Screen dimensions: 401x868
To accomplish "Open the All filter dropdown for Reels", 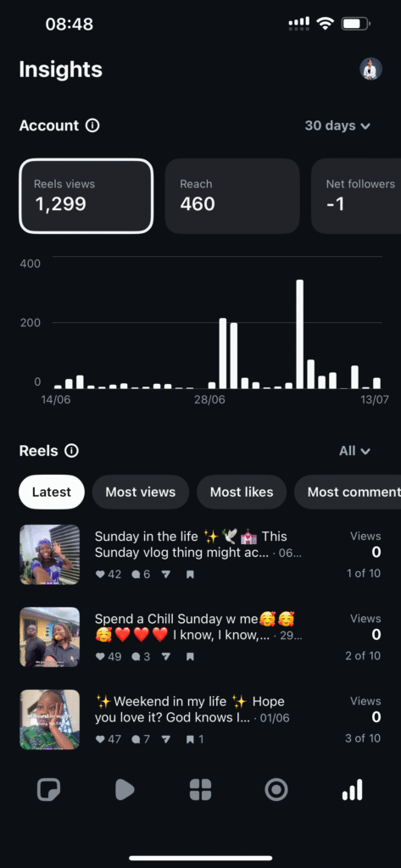I will (354, 451).
